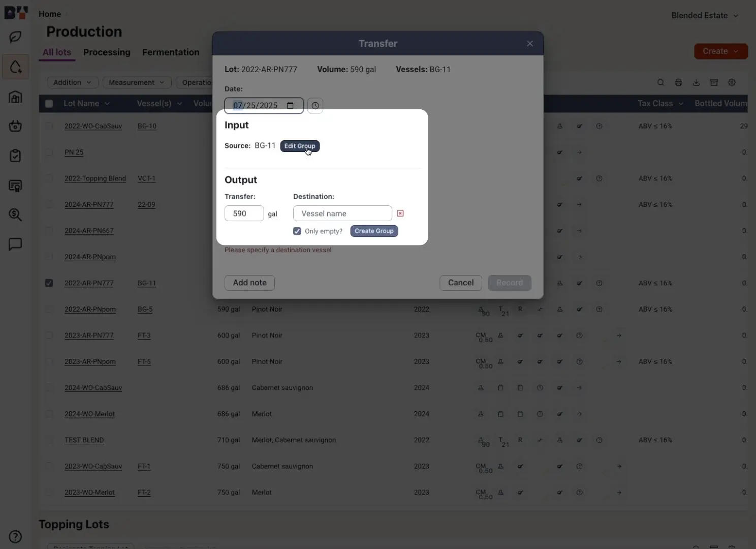Click the Transfer volume input field
Image resolution: width=756 pixels, height=549 pixels.
coord(244,213)
